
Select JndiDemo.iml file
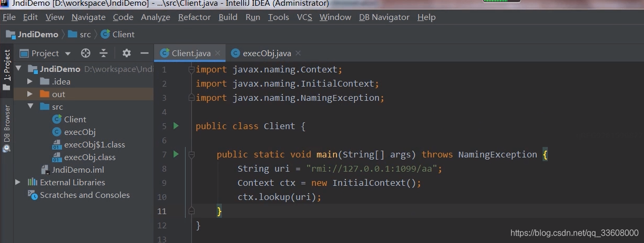(x=84, y=170)
